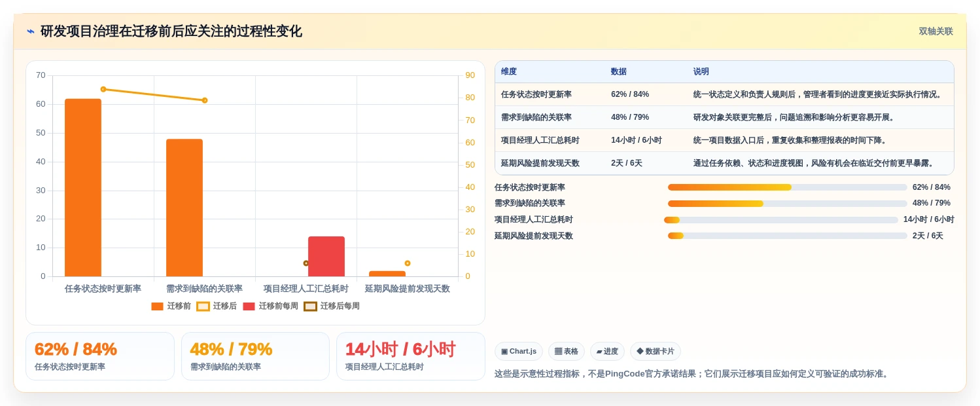Click line point above 任务状态按时更新率 bar

click(x=103, y=89)
